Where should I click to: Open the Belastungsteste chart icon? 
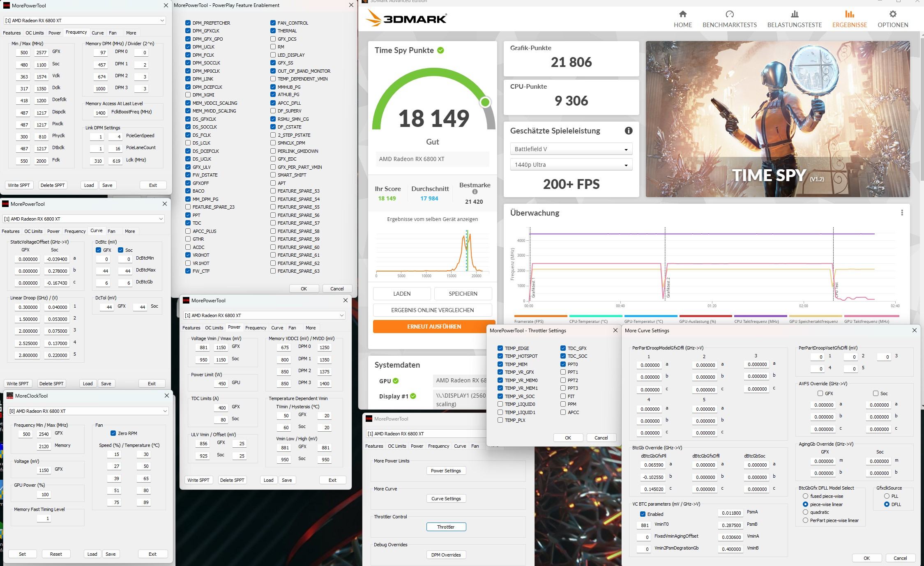[795, 14]
